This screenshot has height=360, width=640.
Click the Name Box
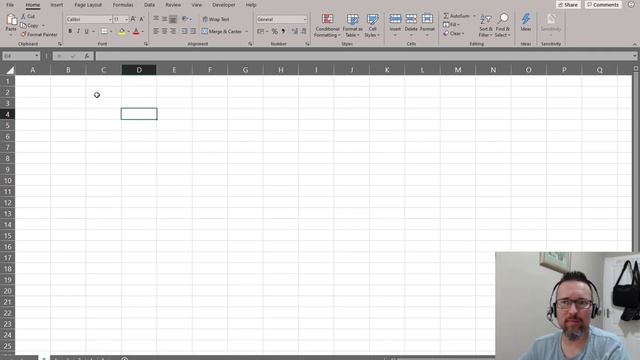point(20,56)
